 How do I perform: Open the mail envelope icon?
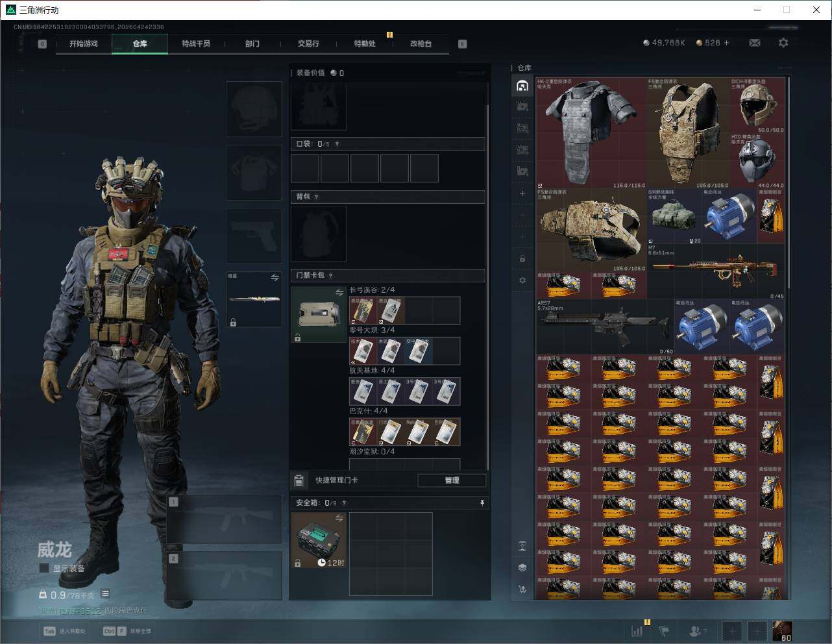click(755, 43)
